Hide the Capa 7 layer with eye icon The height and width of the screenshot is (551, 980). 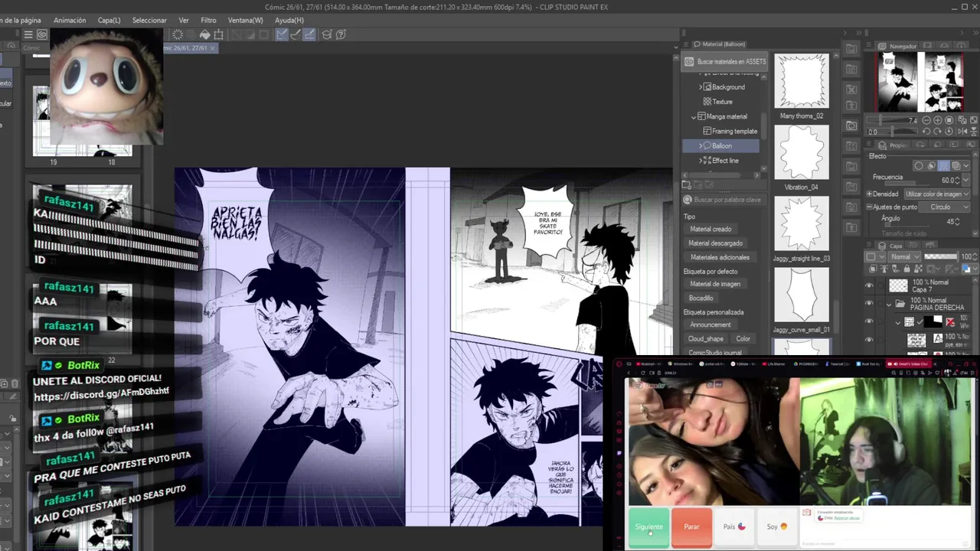(x=869, y=285)
